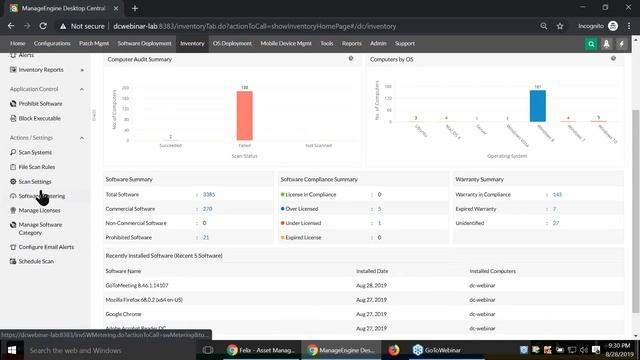Click the Block Executable icon
The image size is (640, 360).
[13, 118]
